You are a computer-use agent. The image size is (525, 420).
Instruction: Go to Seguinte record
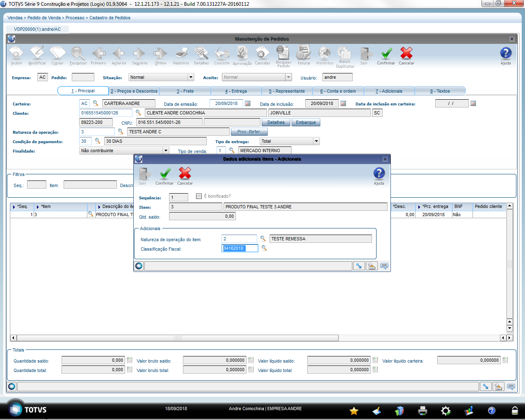click(x=139, y=56)
